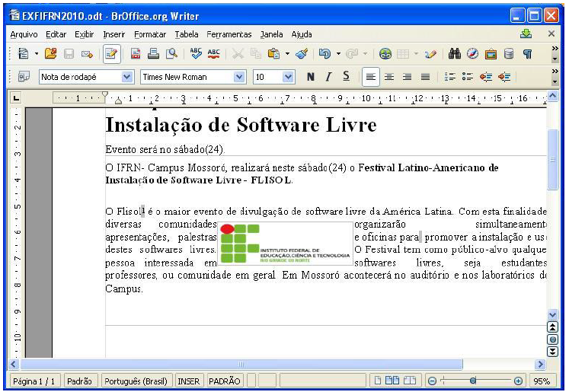Image resolution: width=569 pixels, height=392 pixels.
Task: Click the Format Paintbrush icon
Action: click(x=301, y=54)
